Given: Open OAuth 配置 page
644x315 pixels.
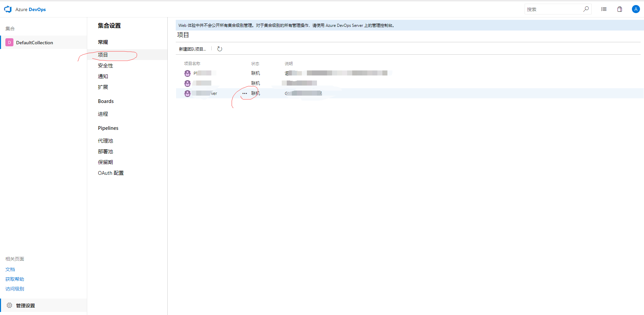Looking at the screenshot, I should coord(111,173).
